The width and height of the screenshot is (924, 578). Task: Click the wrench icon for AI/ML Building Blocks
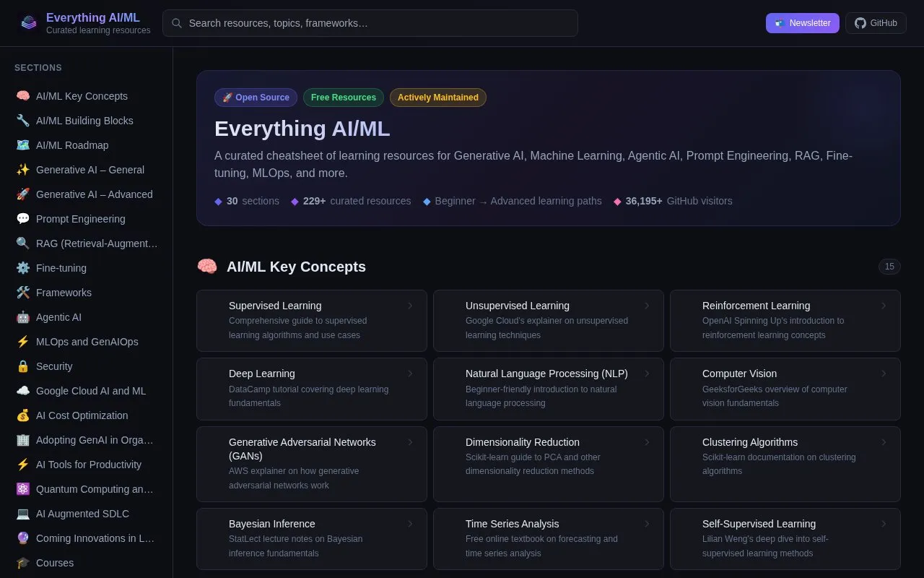click(23, 121)
